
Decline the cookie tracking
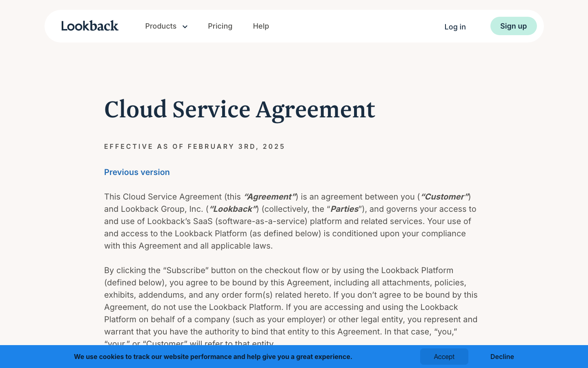502,357
